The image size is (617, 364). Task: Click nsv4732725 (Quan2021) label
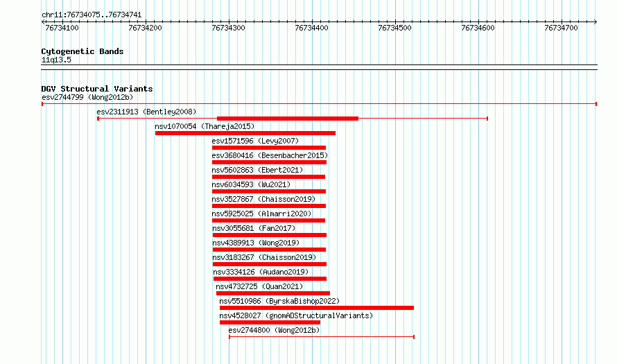pyautogui.click(x=259, y=286)
